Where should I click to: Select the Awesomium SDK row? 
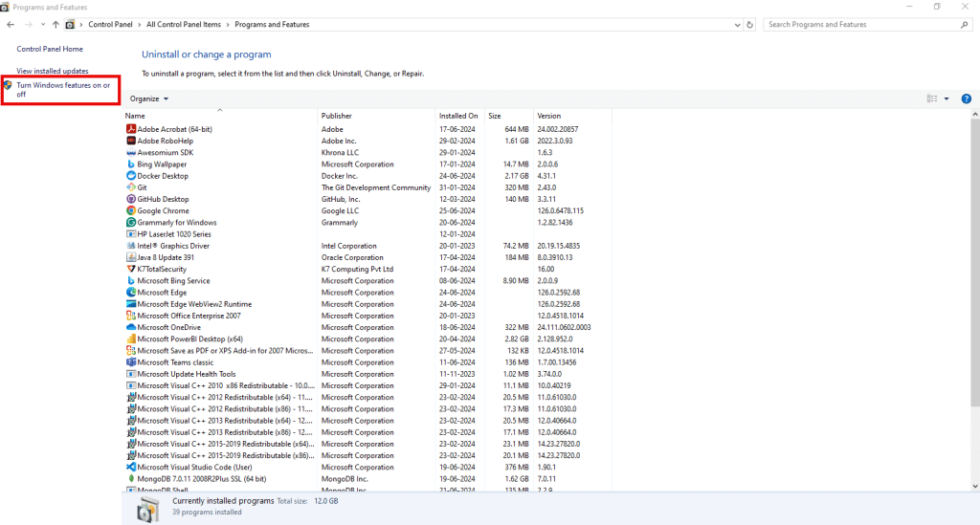pyautogui.click(x=367, y=152)
